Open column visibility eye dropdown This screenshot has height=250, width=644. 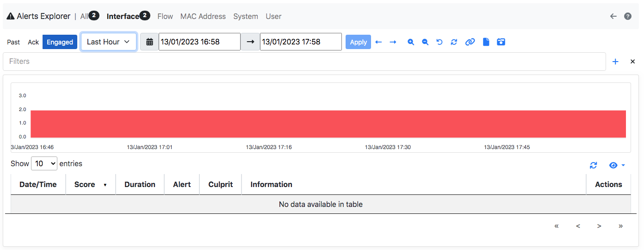617,165
